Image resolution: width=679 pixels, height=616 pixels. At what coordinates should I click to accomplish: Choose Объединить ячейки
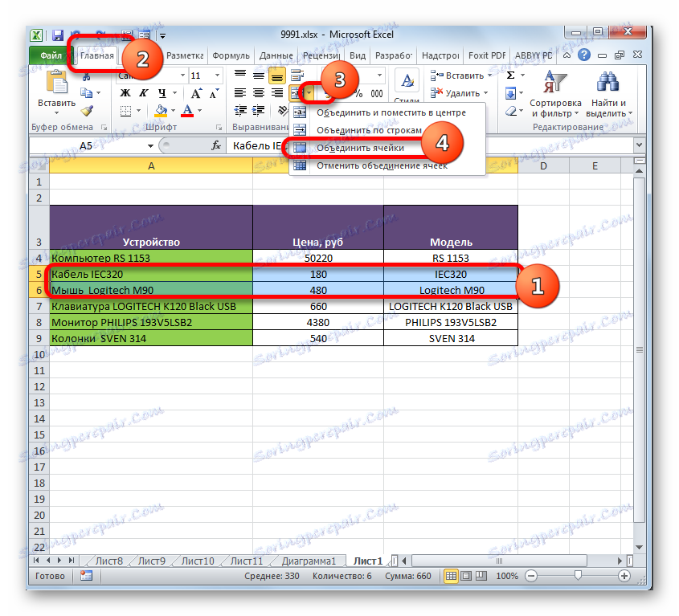tap(387, 148)
